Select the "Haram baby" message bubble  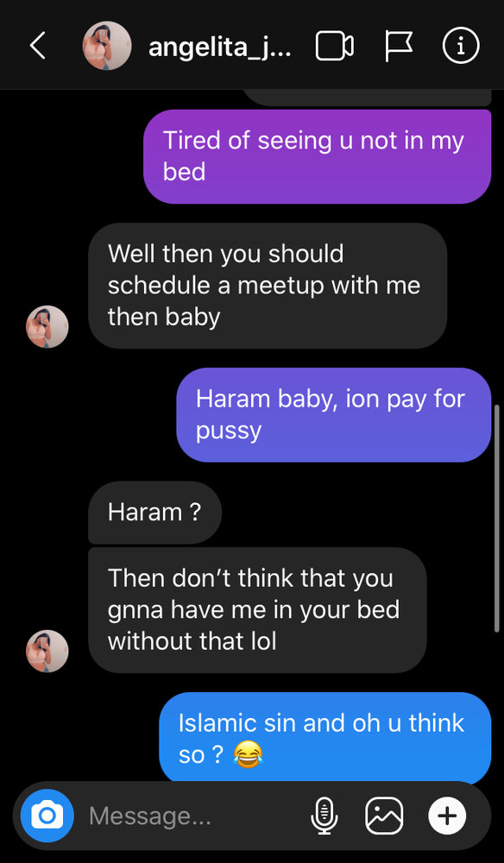tap(333, 414)
